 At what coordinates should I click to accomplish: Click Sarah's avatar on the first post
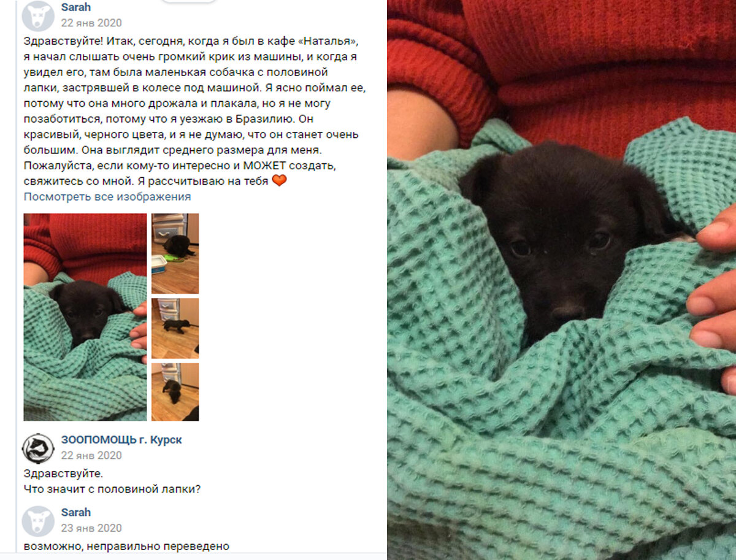point(38,15)
